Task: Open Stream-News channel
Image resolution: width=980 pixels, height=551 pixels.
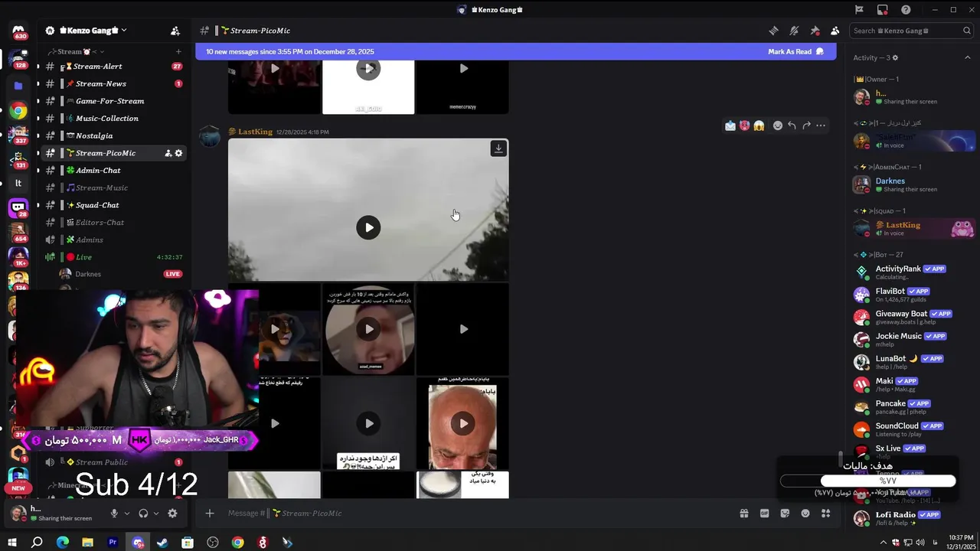Action: click(113, 83)
